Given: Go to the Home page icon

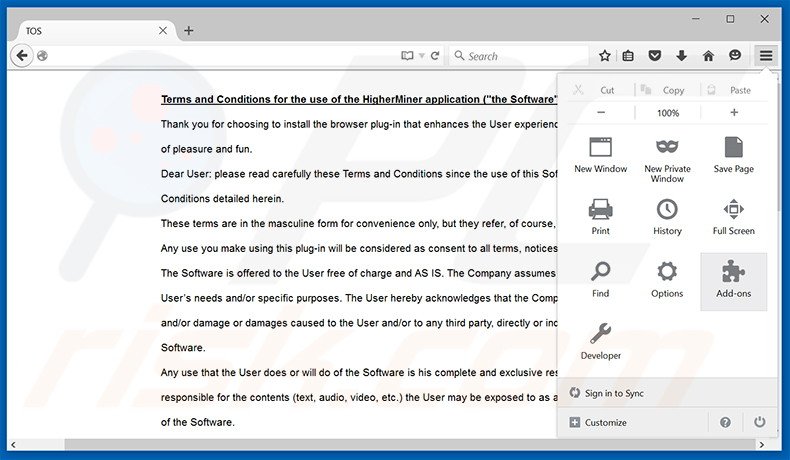Looking at the screenshot, I should (x=708, y=56).
